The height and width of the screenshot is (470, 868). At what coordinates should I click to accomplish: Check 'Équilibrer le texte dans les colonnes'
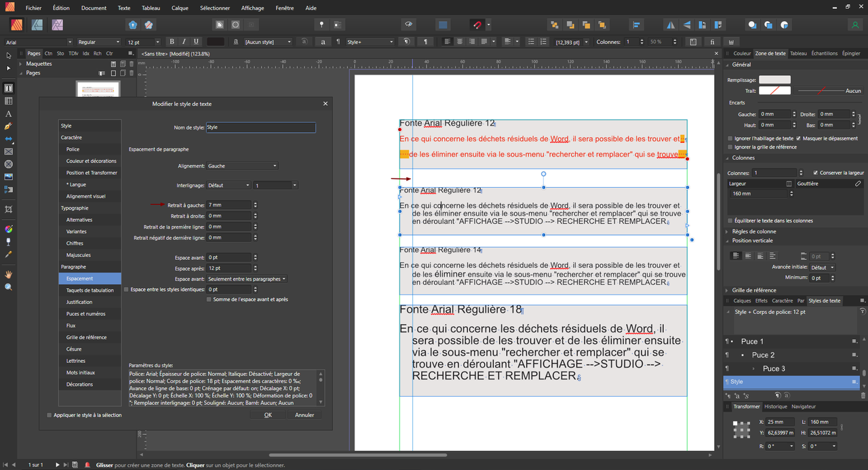pos(730,220)
